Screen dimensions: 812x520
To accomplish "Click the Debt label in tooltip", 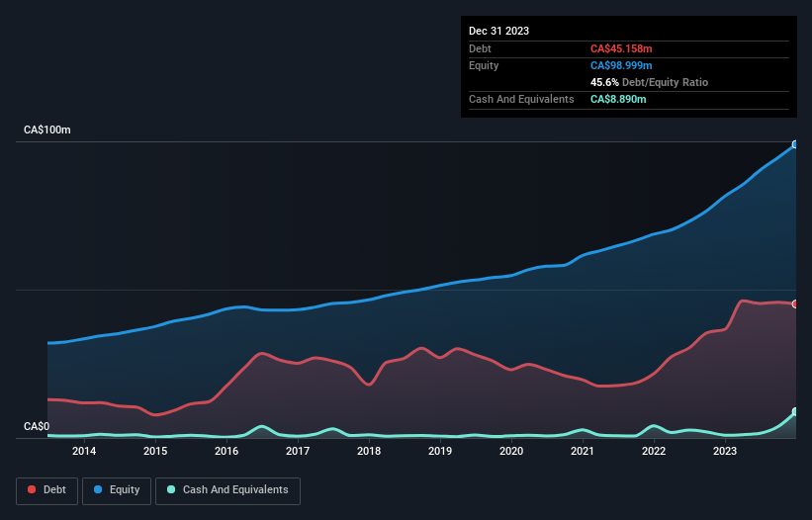I will coord(480,48).
